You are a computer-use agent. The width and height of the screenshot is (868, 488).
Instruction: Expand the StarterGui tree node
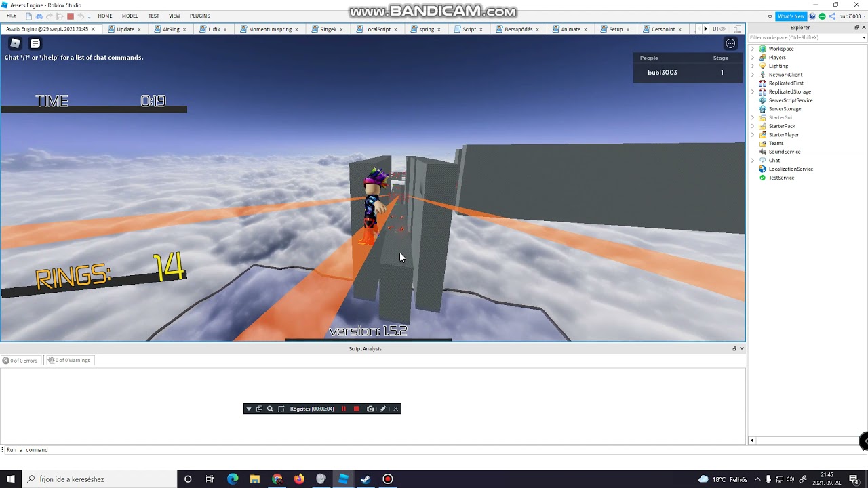(x=753, y=117)
